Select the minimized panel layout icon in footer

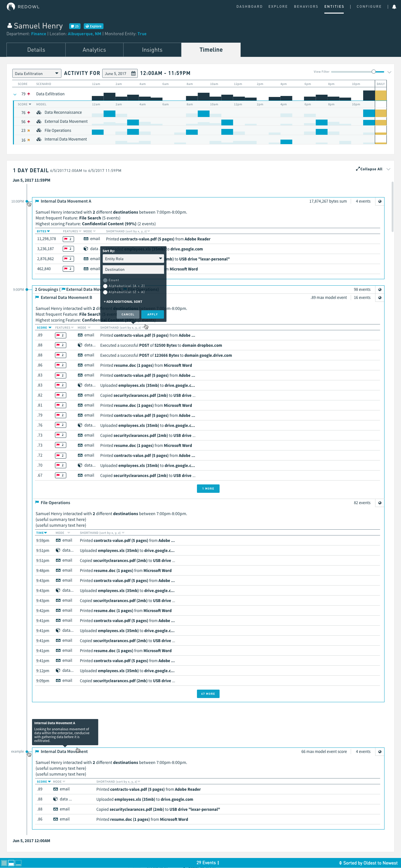[x=18, y=863]
